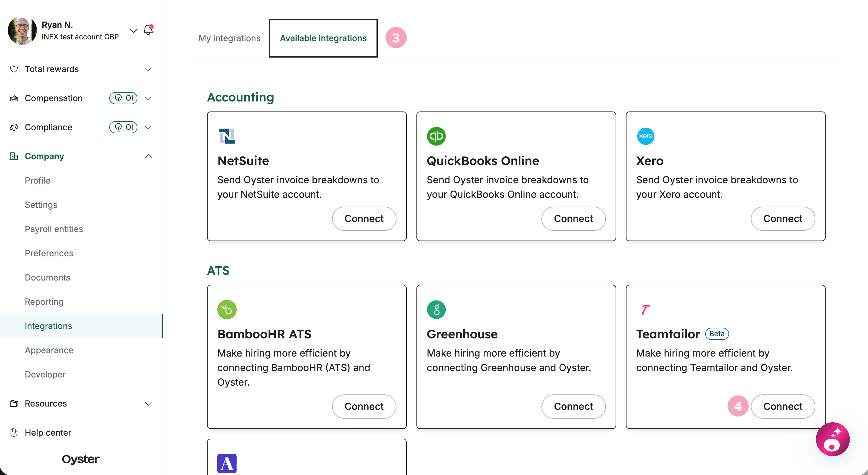Viewport: 868px width, 475px height.
Task: Click the Teamtailor Beta badge
Action: 717,334
